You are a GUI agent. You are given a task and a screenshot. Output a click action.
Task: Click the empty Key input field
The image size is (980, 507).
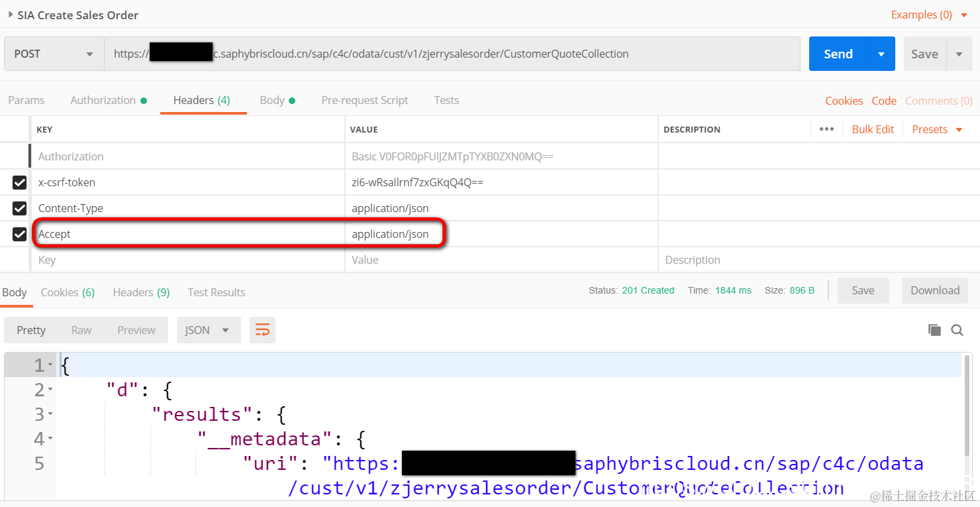188,260
